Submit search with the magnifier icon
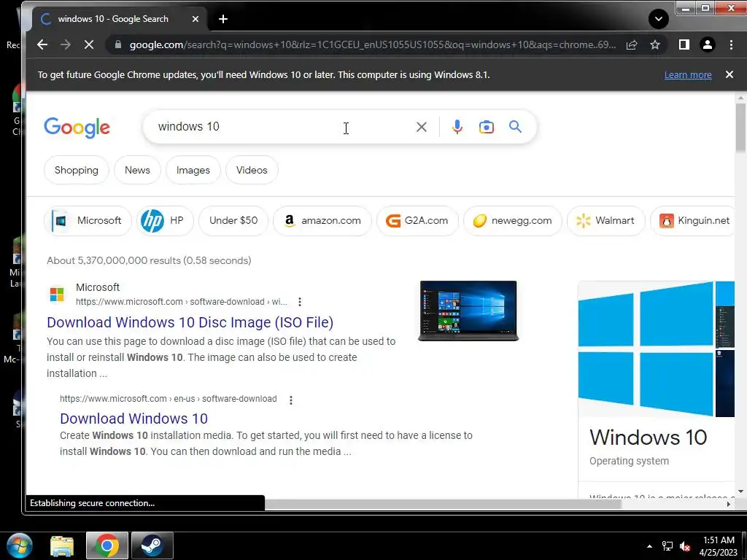747x560 pixels. point(515,127)
